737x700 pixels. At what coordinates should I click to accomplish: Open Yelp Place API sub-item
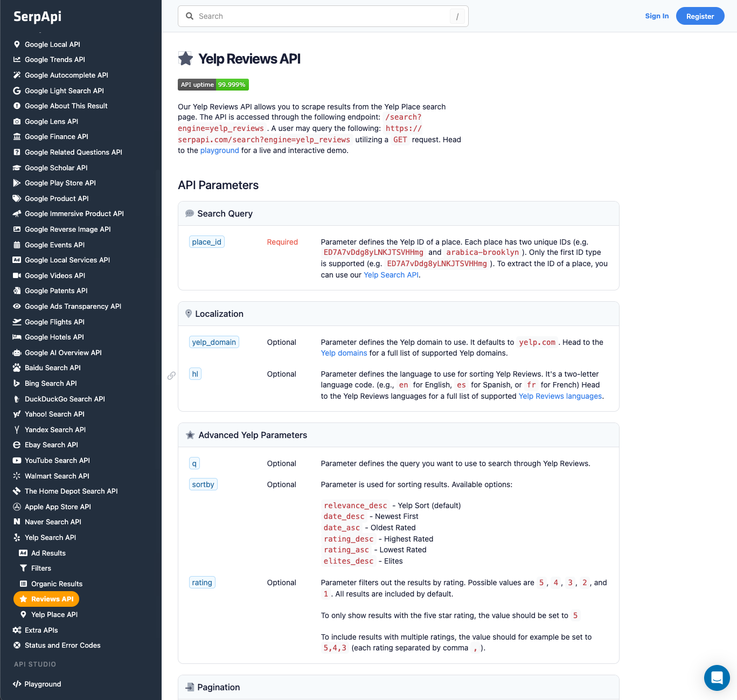(x=54, y=614)
